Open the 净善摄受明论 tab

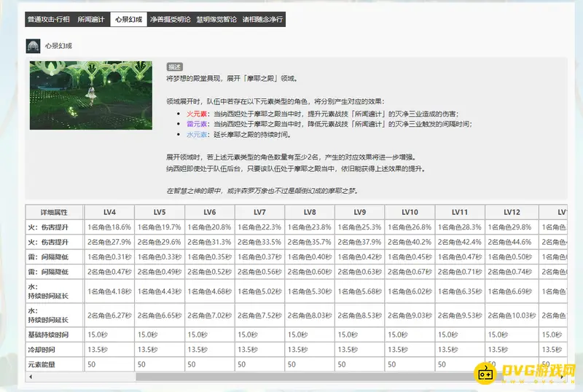click(x=170, y=20)
